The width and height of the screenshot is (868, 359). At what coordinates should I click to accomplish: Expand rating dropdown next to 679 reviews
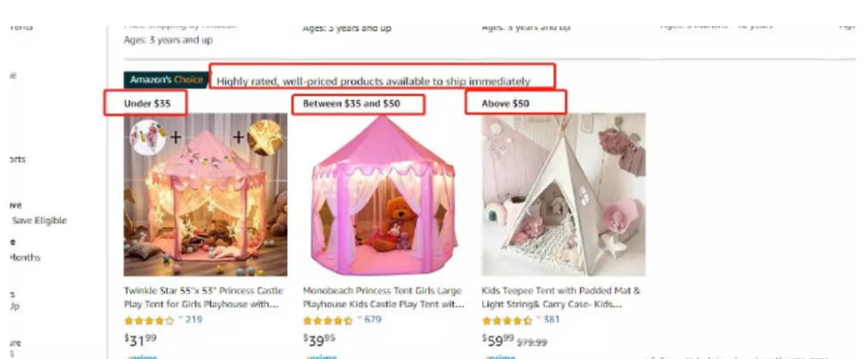coord(359,319)
